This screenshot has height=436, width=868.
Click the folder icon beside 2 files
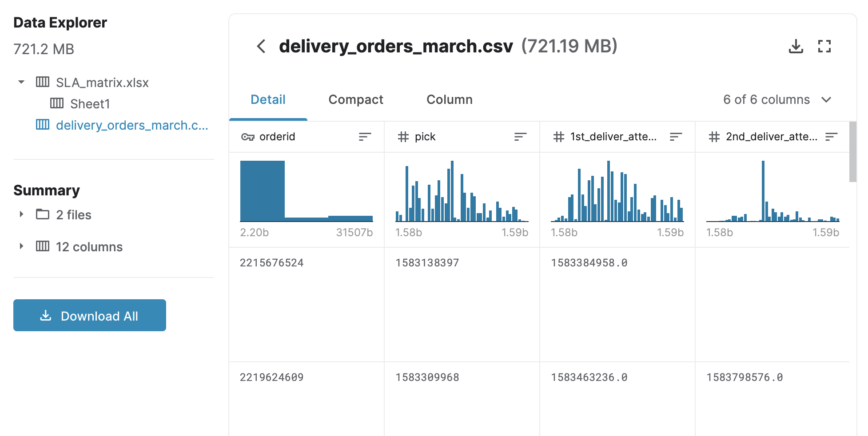click(x=43, y=214)
